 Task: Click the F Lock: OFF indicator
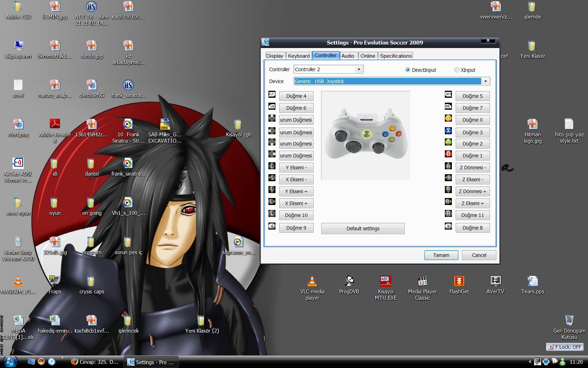[x=565, y=347]
